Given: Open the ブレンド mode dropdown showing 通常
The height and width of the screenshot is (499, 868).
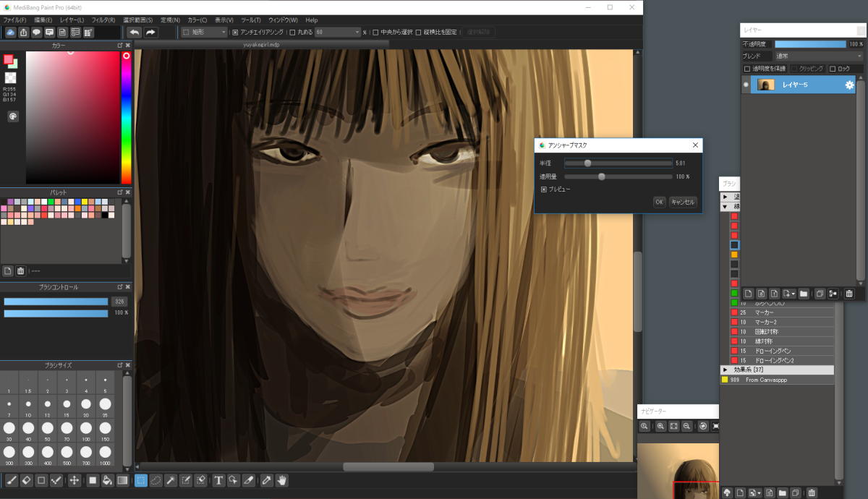Looking at the screenshot, I should 819,56.
